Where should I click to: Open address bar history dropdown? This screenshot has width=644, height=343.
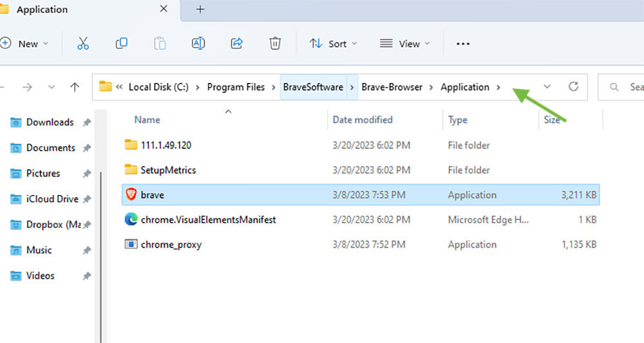pos(547,87)
